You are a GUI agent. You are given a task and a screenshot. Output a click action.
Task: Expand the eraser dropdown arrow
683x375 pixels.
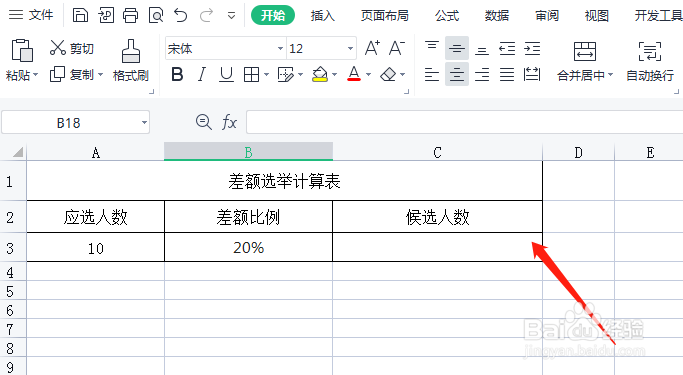tap(402, 74)
